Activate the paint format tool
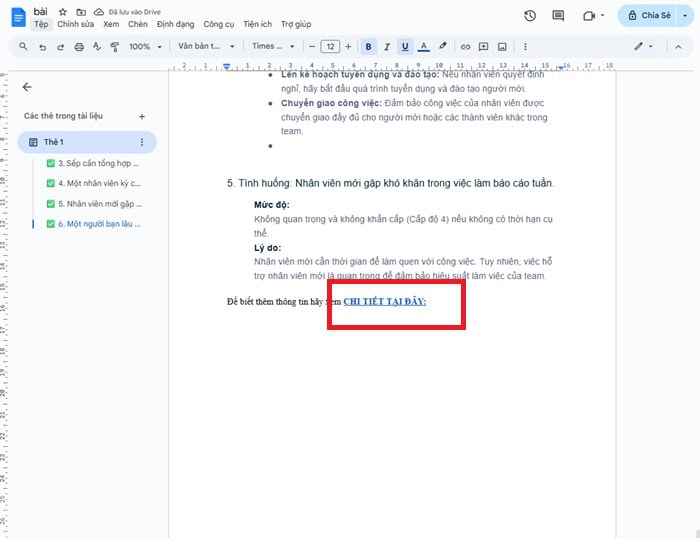 [115, 46]
